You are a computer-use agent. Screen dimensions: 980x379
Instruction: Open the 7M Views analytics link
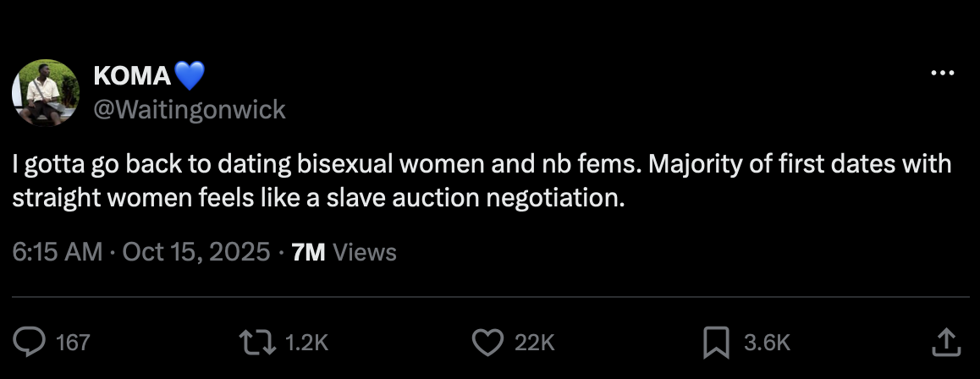[344, 252]
